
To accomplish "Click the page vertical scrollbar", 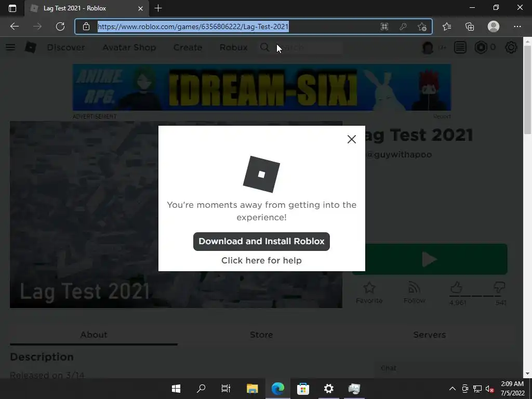I will pos(527,90).
